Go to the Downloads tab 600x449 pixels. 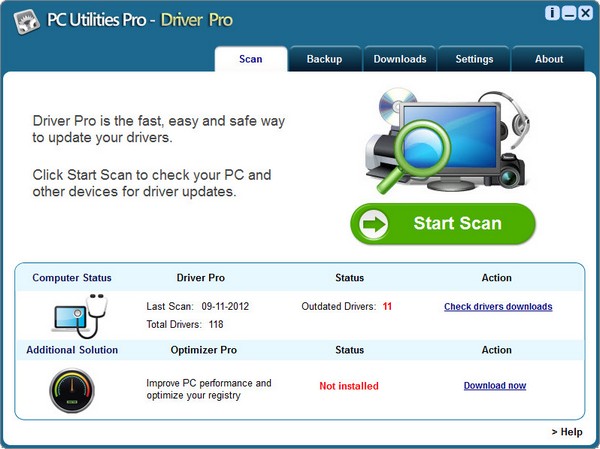click(400, 59)
